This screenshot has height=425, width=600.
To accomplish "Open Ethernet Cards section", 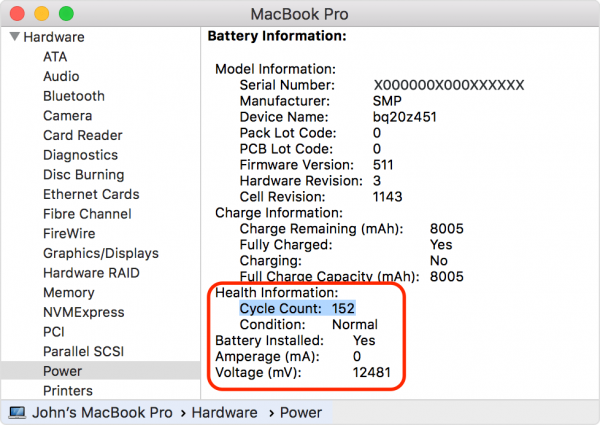I will (x=91, y=194).
